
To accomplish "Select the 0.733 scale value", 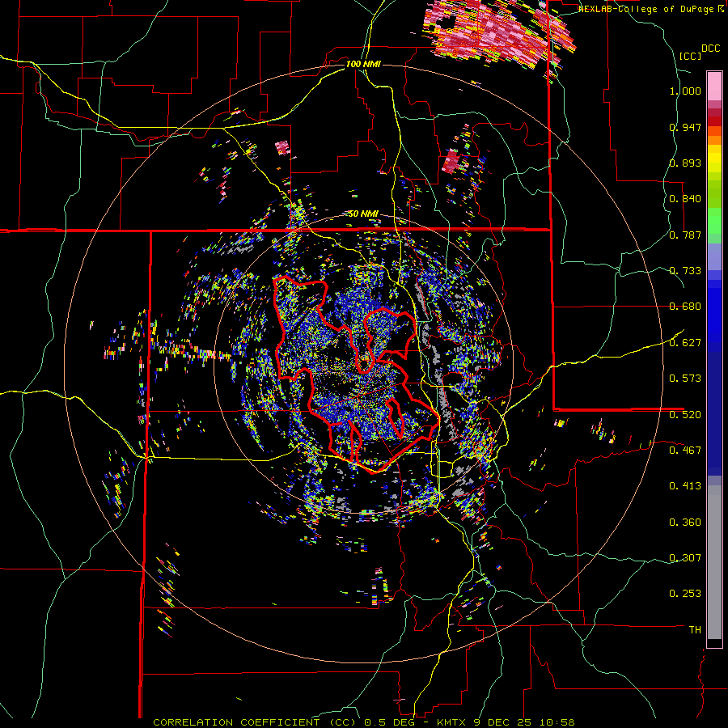I will [685, 271].
